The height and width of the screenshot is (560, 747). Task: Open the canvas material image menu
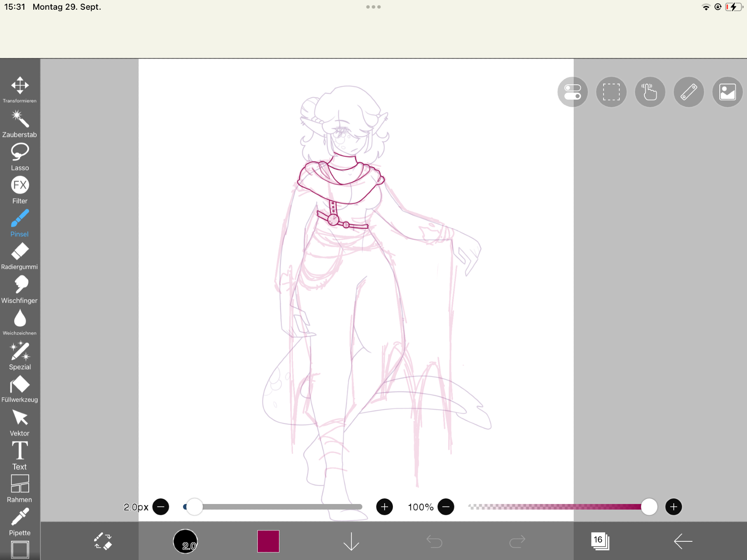[727, 92]
